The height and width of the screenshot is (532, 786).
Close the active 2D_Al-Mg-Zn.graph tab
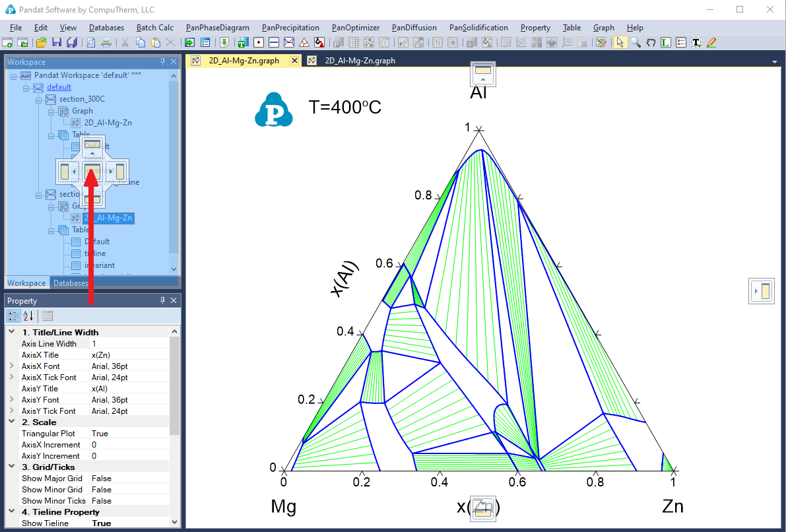click(294, 60)
